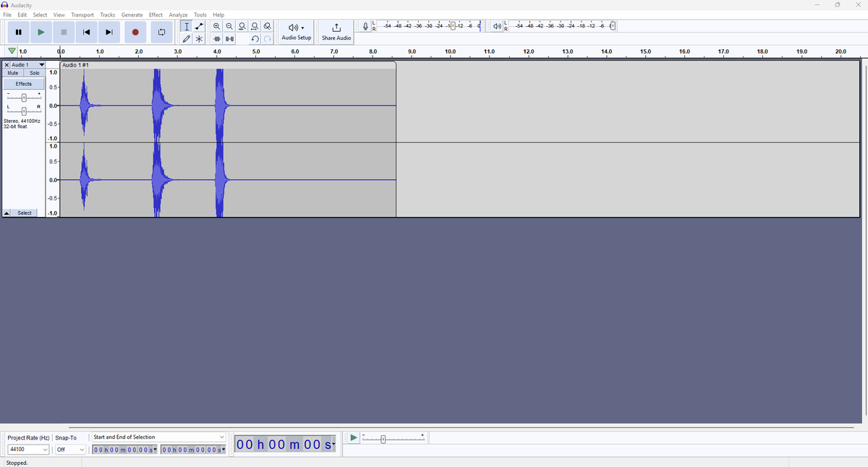Adjust the playback speed slider

[x=383, y=439]
